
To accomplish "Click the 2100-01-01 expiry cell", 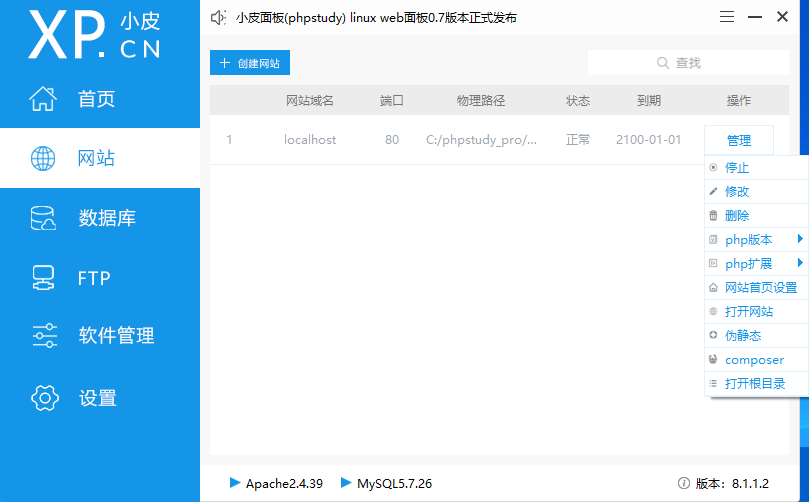I will click(x=648, y=139).
